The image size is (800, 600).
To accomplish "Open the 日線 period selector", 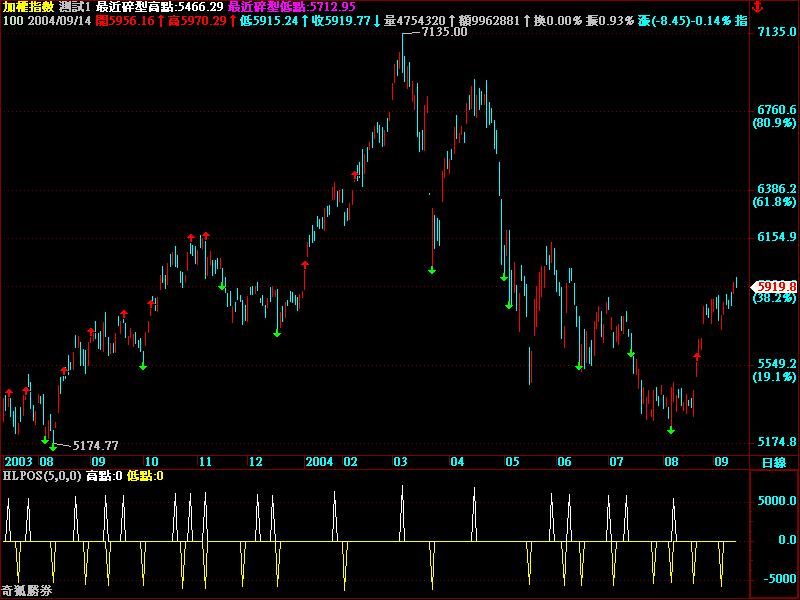I will (x=774, y=462).
